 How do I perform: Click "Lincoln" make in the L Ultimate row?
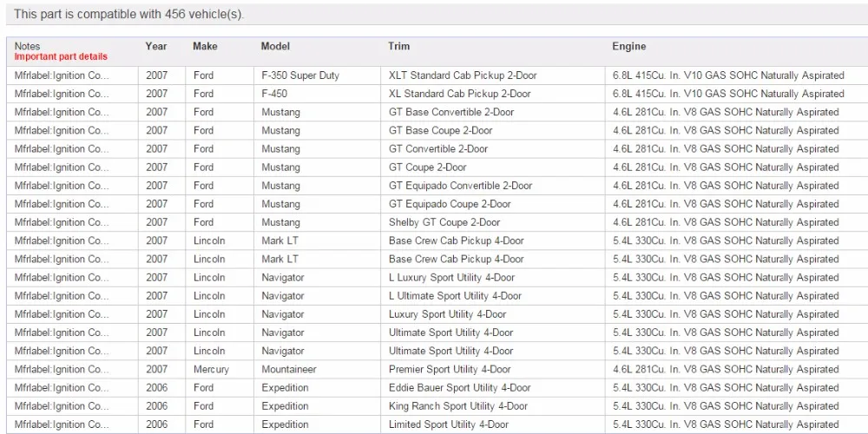209,296
